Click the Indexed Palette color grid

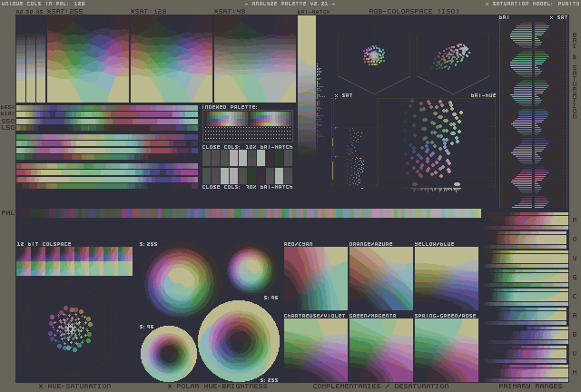(x=247, y=126)
